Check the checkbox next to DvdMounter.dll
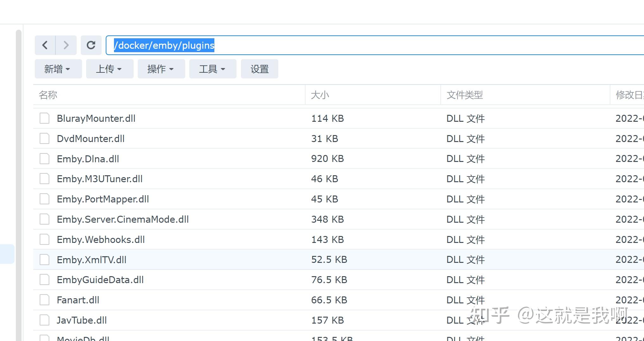 click(44, 138)
